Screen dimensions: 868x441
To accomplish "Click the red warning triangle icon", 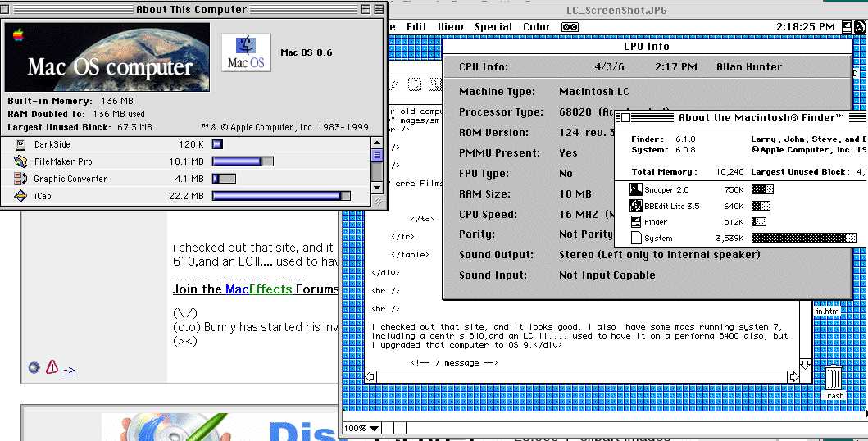I will (52, 367).
